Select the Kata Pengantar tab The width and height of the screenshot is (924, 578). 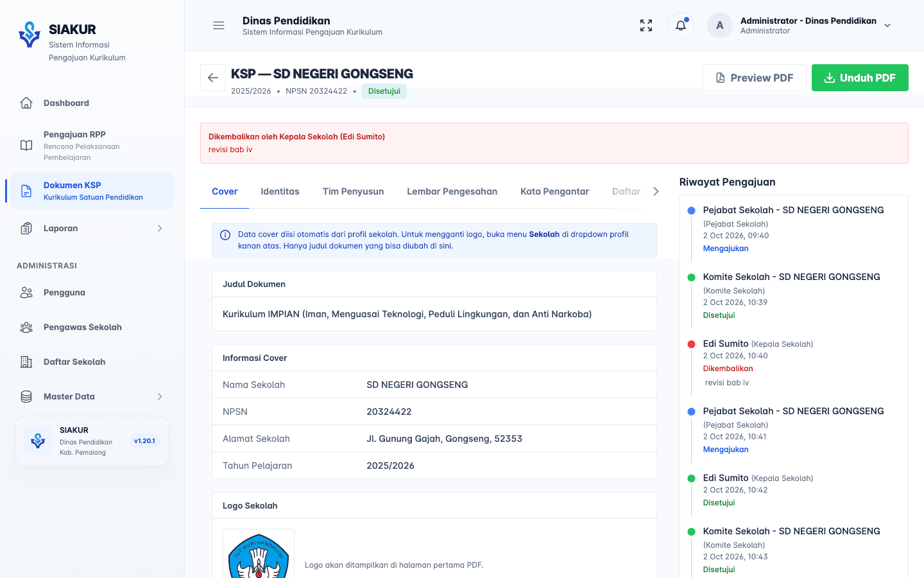[554, 191]
